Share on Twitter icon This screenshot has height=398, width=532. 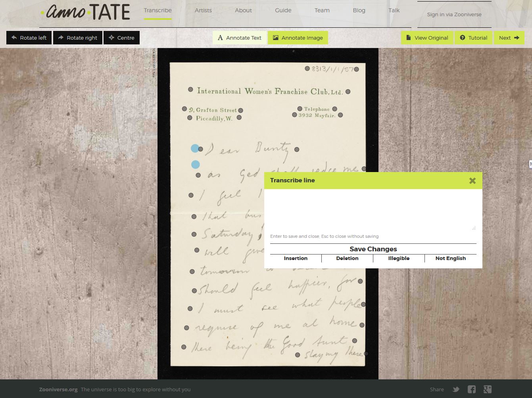456,389
